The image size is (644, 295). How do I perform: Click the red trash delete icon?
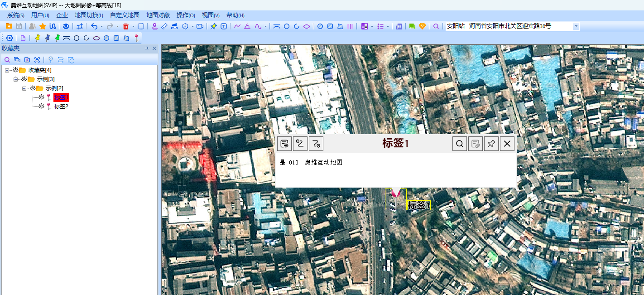click(x=126, y=26)
